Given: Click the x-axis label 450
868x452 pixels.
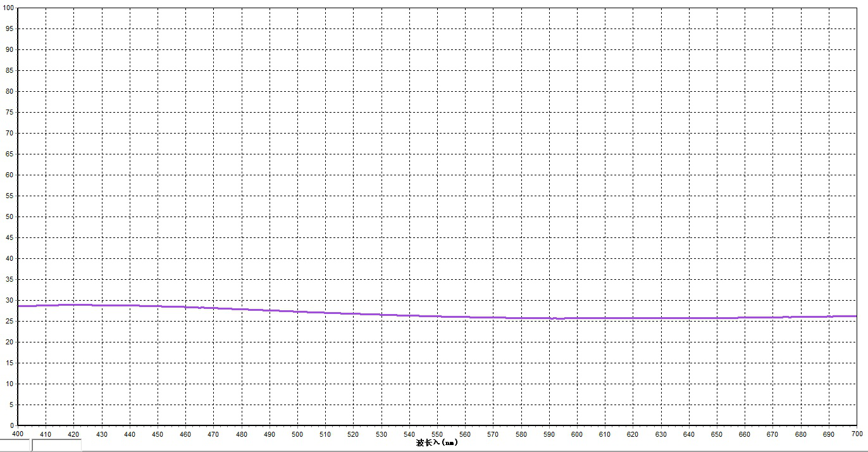Looking at the screenshot, I should click(x=158, y=434).
